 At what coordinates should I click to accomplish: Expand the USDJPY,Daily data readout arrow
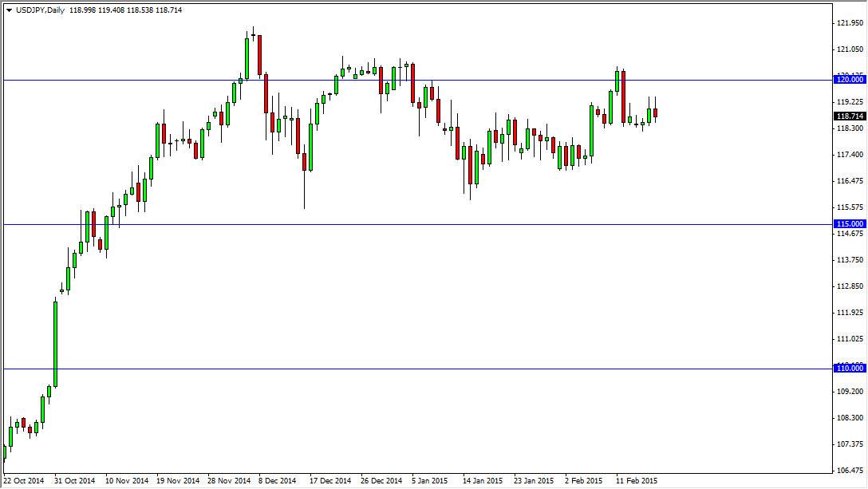(x=8, y=10)
